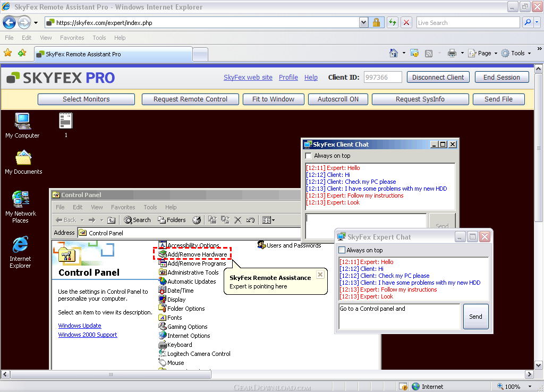Click the RSS feeds icon
This screenshot has width=544, height=392.
click(429, 54)
